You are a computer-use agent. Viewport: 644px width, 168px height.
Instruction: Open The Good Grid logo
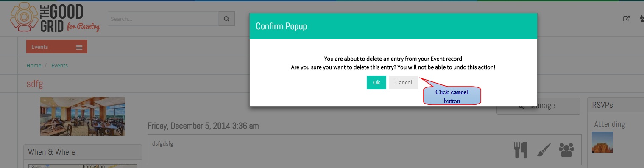pyautogui.click(x=55, y=18)
